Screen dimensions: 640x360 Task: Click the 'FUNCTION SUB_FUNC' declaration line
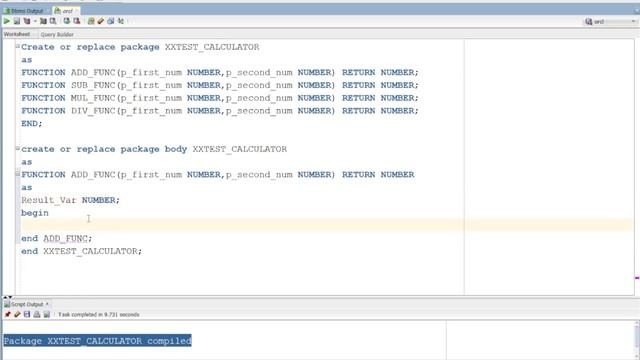220,85
